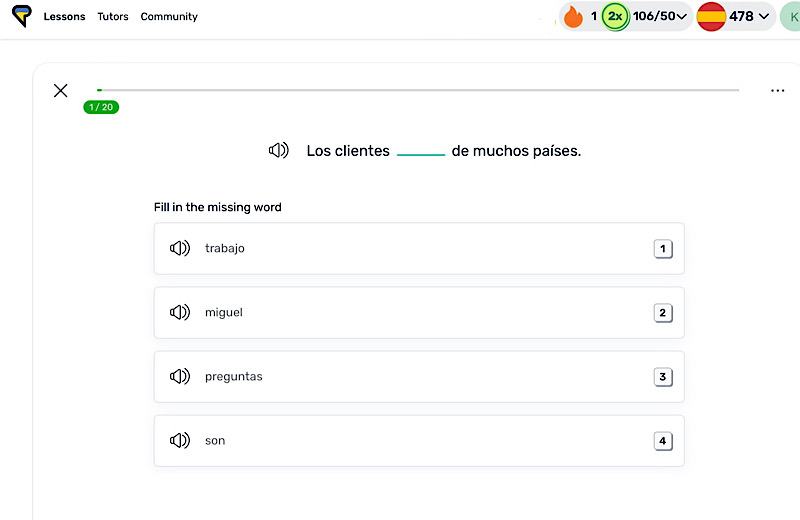Click the 2x multiplier badge
This screenshot has width=800, height=520.
(615, 16)
